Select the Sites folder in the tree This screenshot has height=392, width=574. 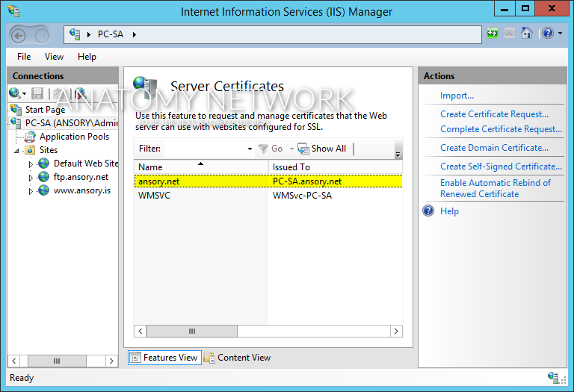49,150
